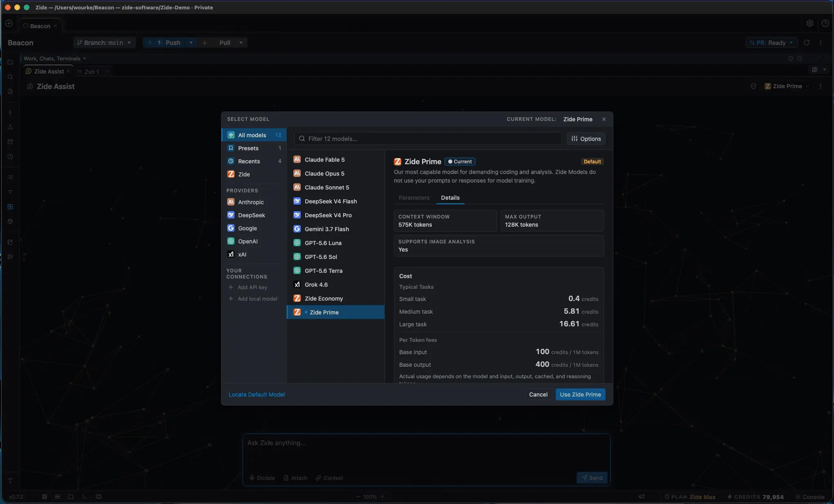Expand Pull options arrow
Screen dimensions: 834x504
pos(241,43)
